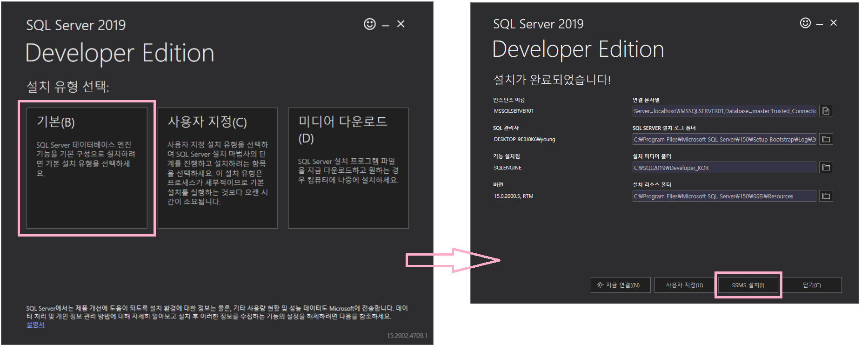Click the SQL administrator DESKTOP-9EBJ8K6\young text
Viewport: 868px width, 352px height.
tap(524, 139)
